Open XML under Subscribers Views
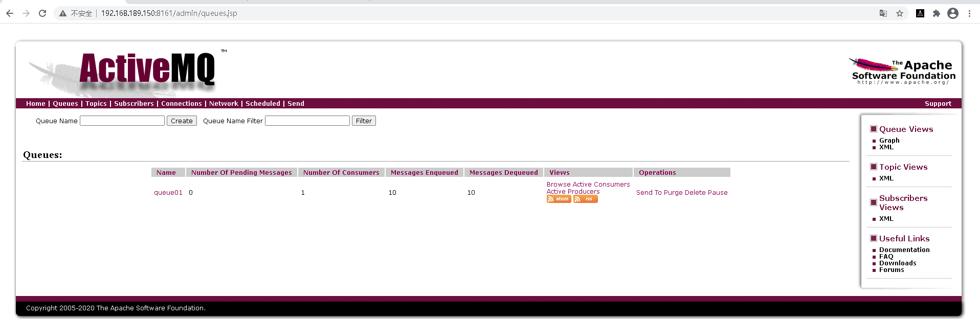The width and height of the screenshot is (980, 319). 886,219
